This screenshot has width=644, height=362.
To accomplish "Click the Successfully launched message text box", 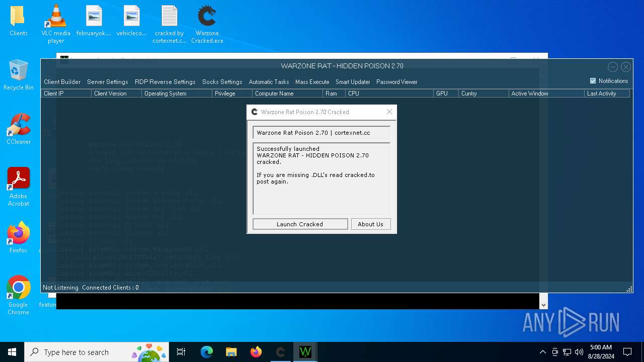I will pyautogui.click(x=321, y=178).
